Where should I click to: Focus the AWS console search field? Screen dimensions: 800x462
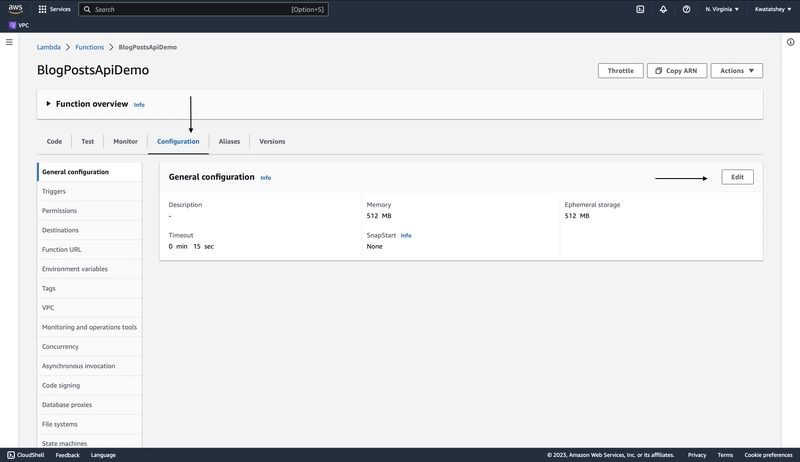coord(203,9)
